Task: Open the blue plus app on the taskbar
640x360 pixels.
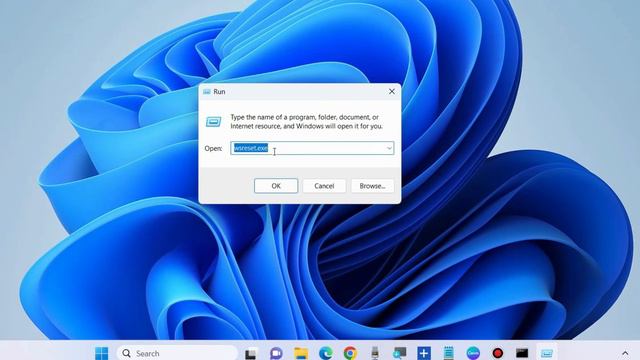Action: pyautogui.click(x=424, y=353)
